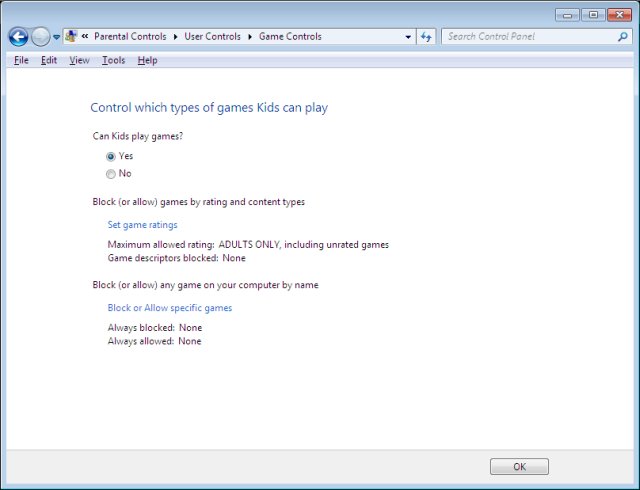Go to User Controls breadcrumb
Viewport: 640px width, 490px height.
click(213, 36)
